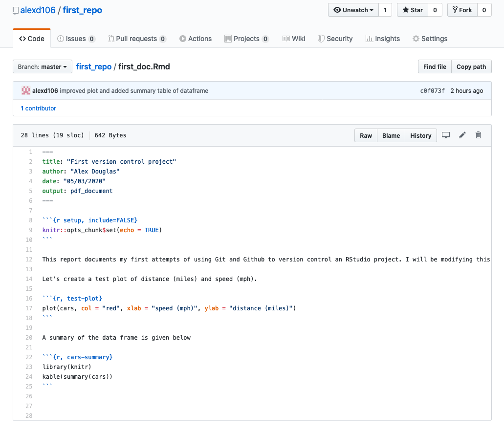Open the Settings tab
504x432 pixels.
click(430, 39)
